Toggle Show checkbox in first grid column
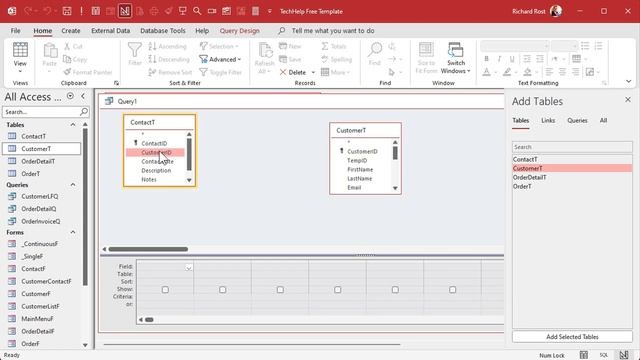Screen dimensions: 640x360 click(165, 290)
